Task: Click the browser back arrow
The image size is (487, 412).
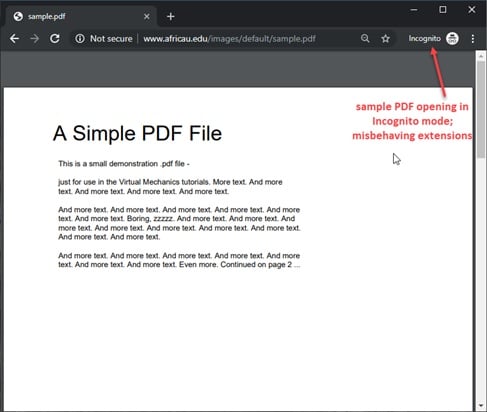Action: point(14,39)
